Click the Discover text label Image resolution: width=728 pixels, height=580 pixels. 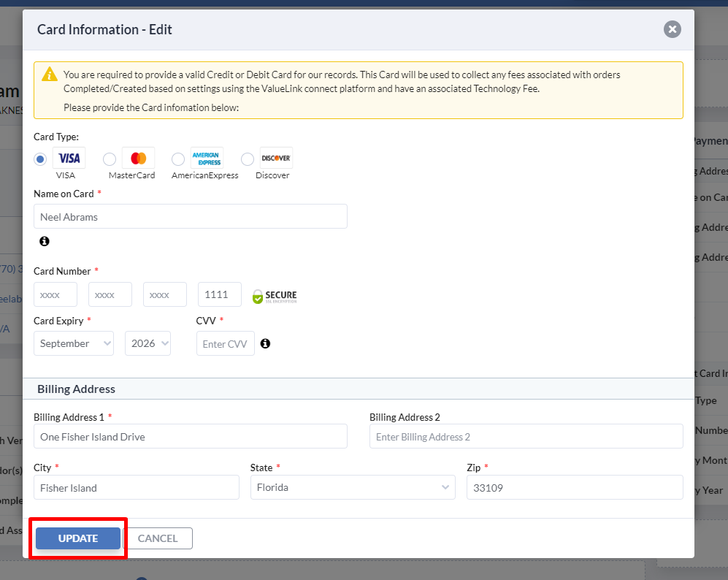point(272,175)
